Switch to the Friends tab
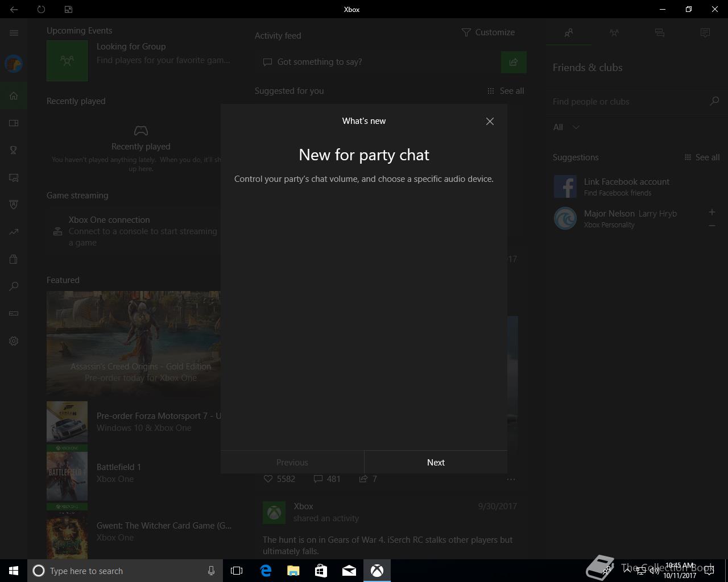This screenshot has height=582, width=728. point(569,33)
